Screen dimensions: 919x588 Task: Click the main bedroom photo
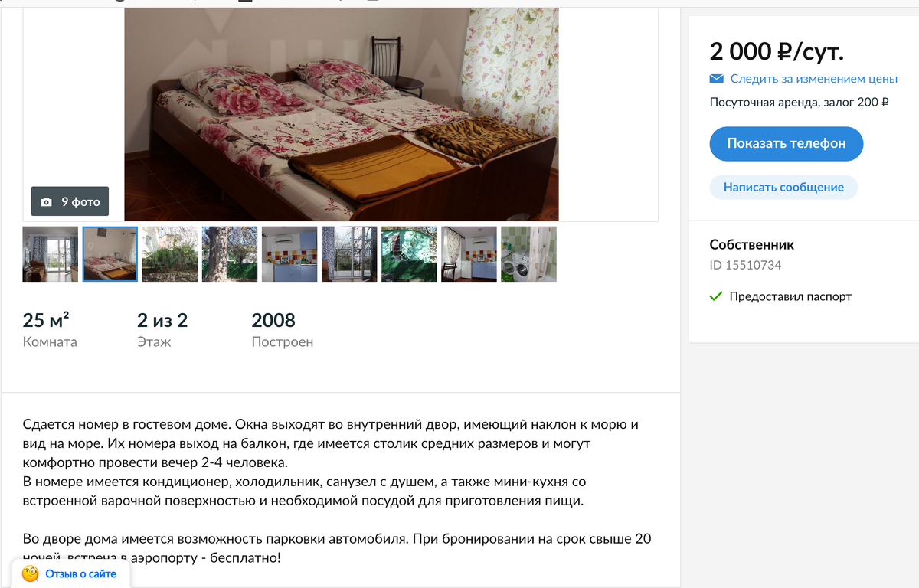pos(342,114)
